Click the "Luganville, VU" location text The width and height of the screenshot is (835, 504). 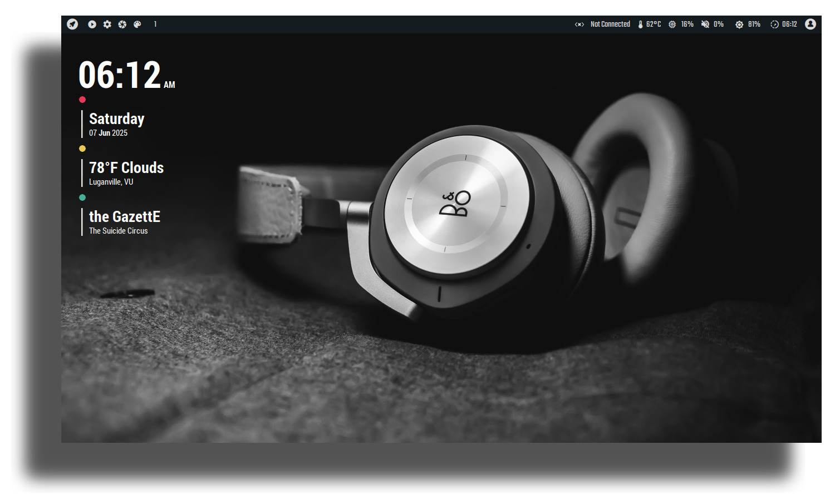(111, 182)
